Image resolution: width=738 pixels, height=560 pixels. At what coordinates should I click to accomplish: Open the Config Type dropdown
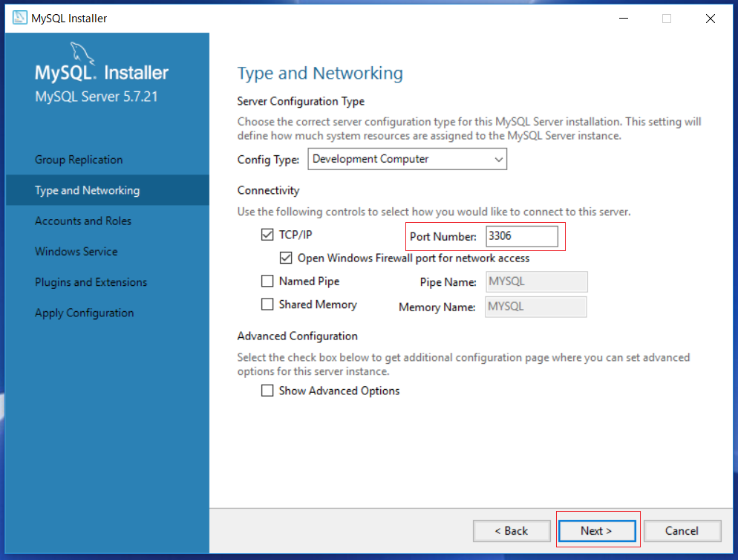tap(407, 159)
